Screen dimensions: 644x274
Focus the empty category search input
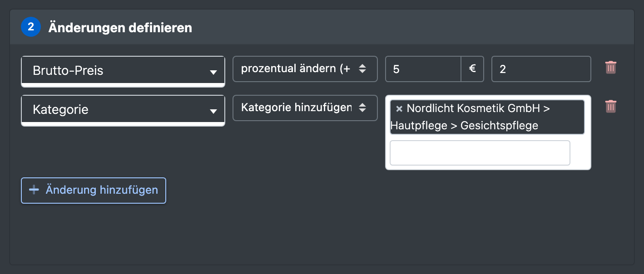coord(480,153)
